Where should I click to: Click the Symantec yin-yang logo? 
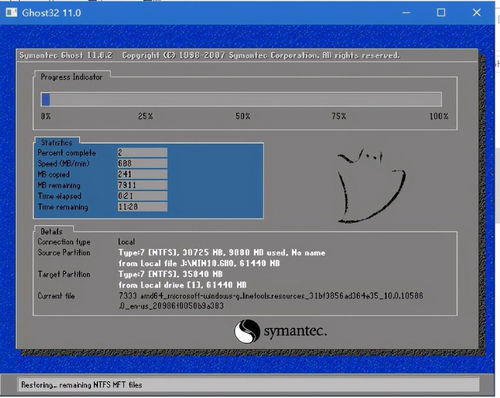point(247,331)
